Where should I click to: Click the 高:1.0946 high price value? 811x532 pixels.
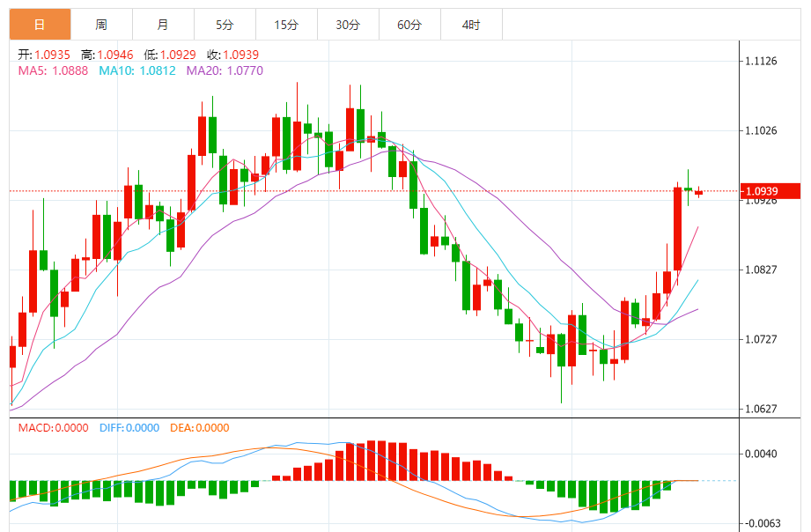[107, 55]
